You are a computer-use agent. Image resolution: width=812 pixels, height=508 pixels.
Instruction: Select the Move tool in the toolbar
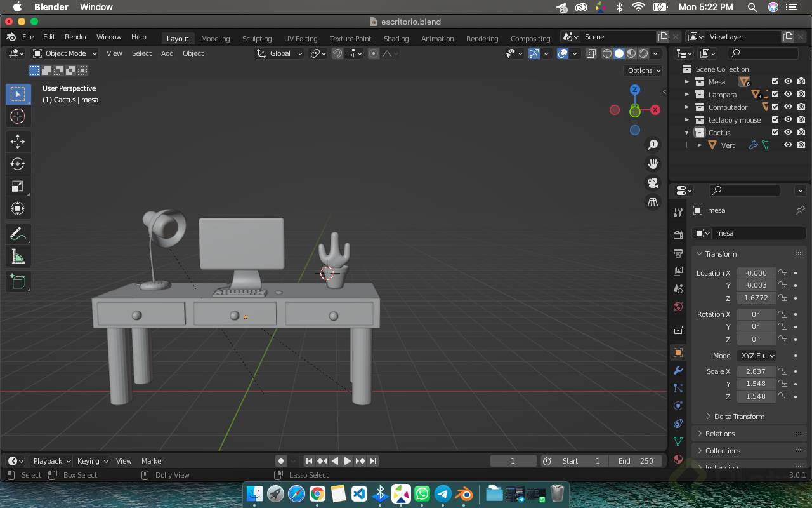click(18, 142)
